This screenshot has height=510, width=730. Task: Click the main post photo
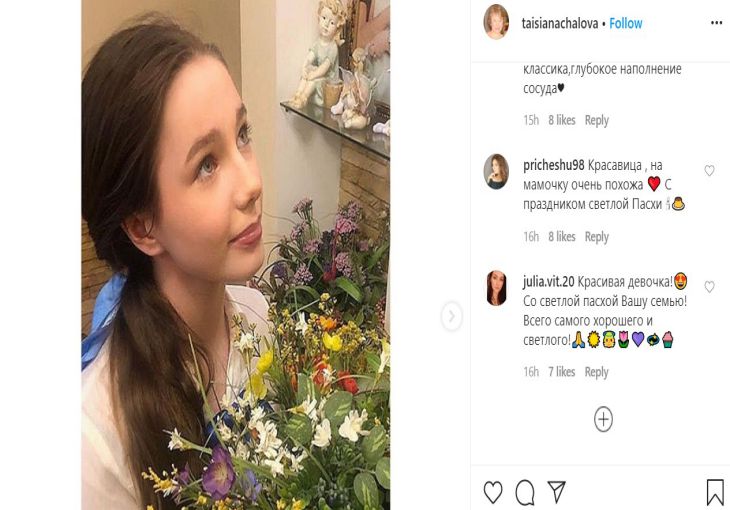235,255
